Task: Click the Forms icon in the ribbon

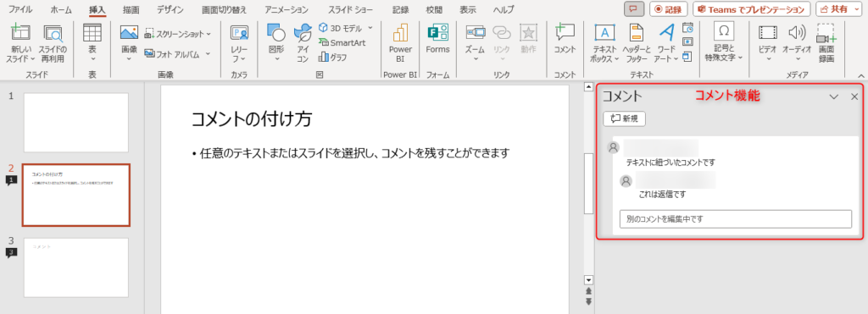Action: click(x=438, y=33)
